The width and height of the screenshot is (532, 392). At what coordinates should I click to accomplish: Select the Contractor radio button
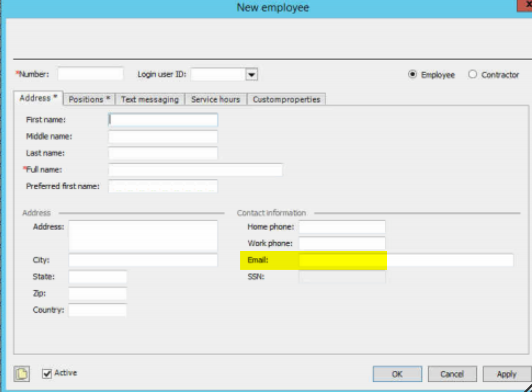click(x=472, y=75)
